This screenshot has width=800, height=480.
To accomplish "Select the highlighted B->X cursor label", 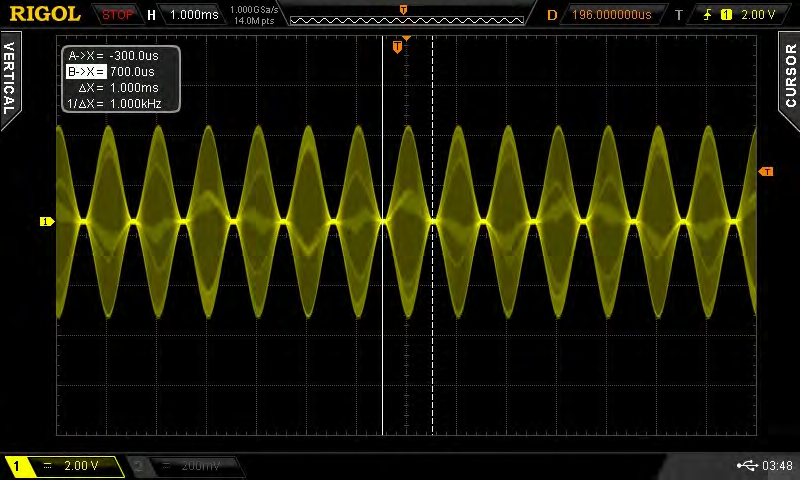I will pos(86,72).
